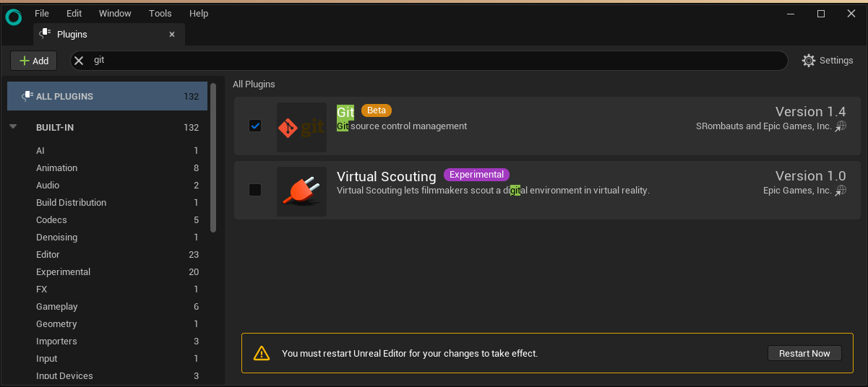Click the All Plugins category icon
868x387 pixels.
point(27,96)
